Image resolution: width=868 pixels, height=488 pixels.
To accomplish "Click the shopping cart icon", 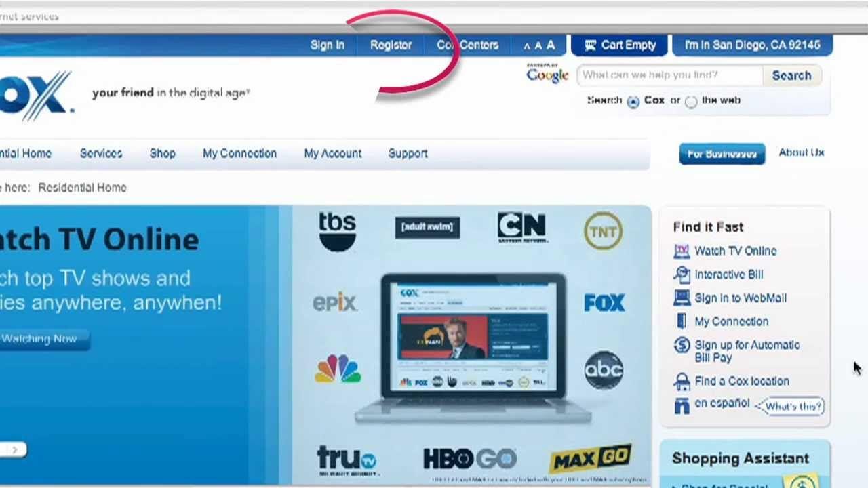I will [x=590, y=45].
